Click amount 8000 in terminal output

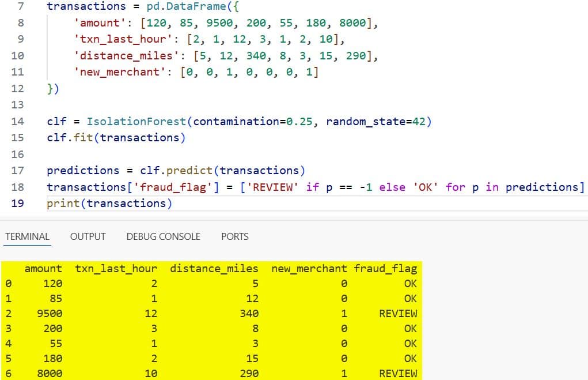click(x=50, y=374)
